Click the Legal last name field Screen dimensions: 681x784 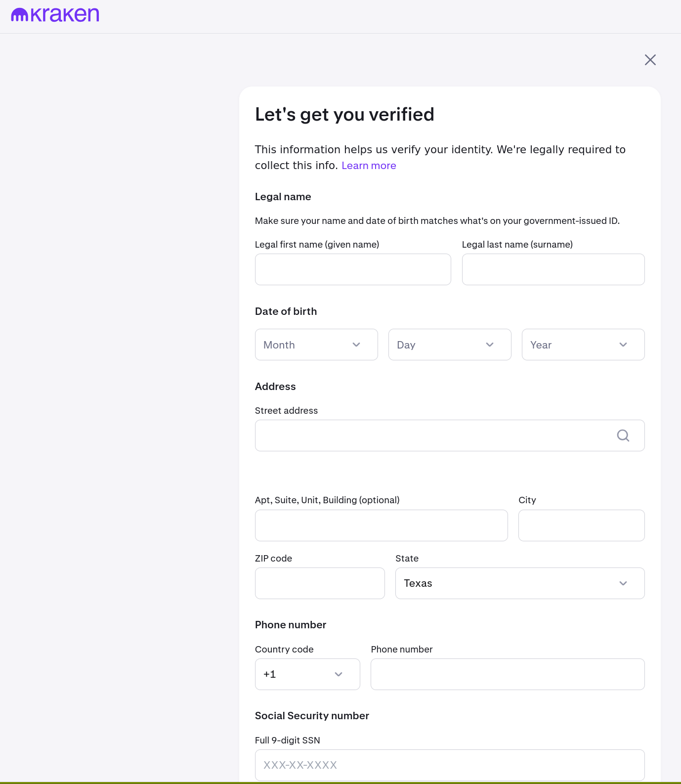coord(553,269)
